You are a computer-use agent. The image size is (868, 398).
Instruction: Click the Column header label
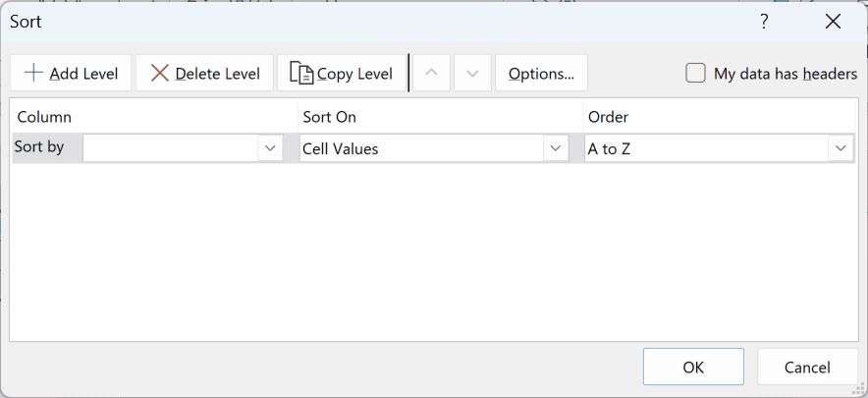pos(44,117)
